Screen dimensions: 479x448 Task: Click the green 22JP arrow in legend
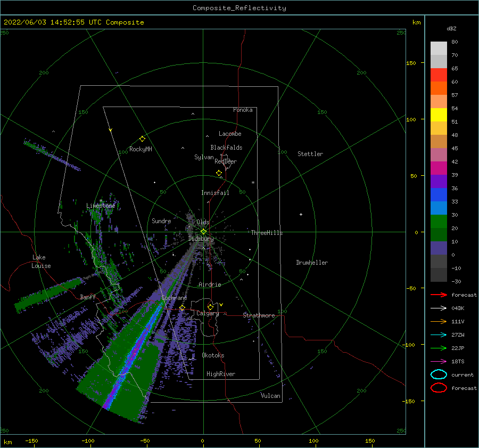click(x=439, y=348)
